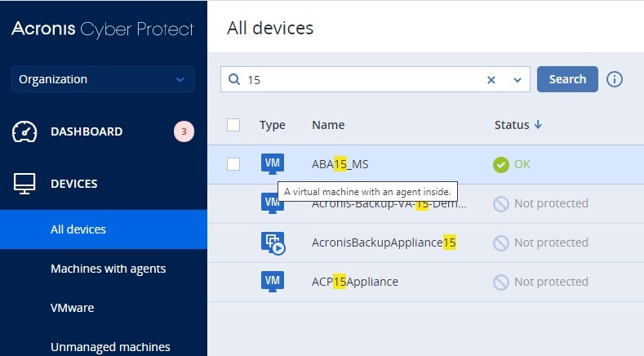
Task: Select the ABA15_MS device name
Action: (340, 164)
